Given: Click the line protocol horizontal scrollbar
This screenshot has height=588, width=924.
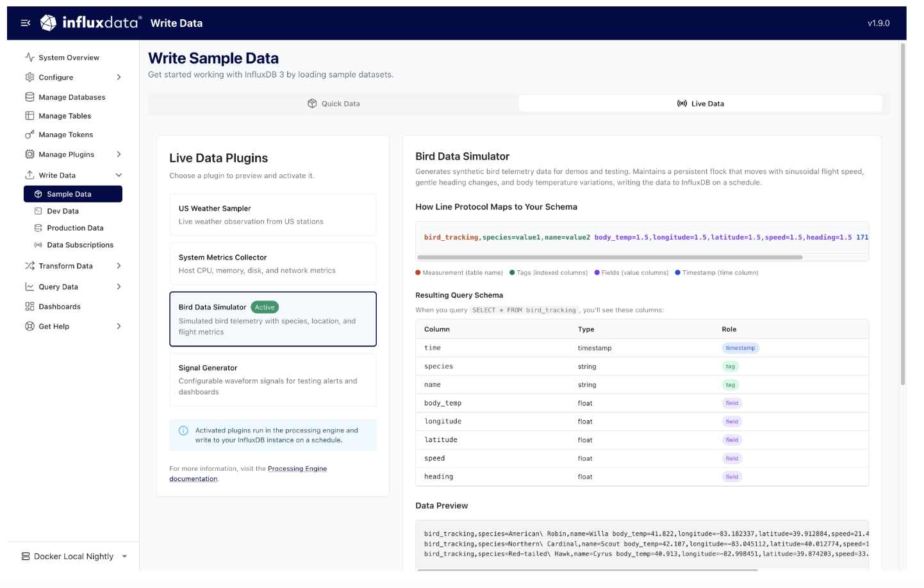Looking at the screenshot, I should [x=609, y=257].
